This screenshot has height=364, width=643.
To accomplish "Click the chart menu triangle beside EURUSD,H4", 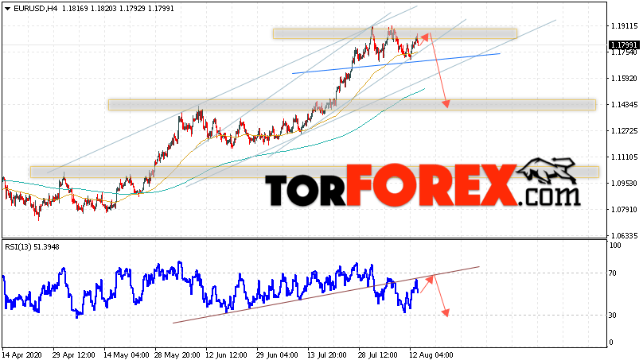I will coord(7,9).
